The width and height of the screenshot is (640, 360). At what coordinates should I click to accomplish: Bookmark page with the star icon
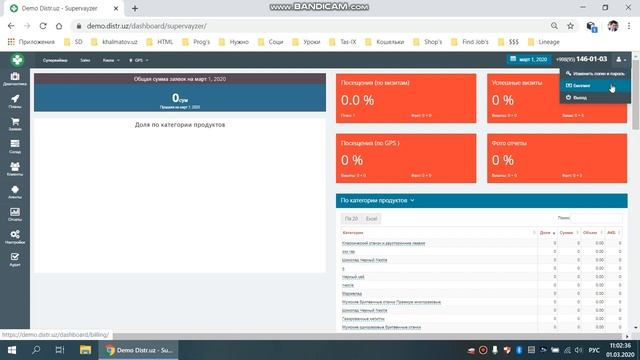(x=570, y=26)
